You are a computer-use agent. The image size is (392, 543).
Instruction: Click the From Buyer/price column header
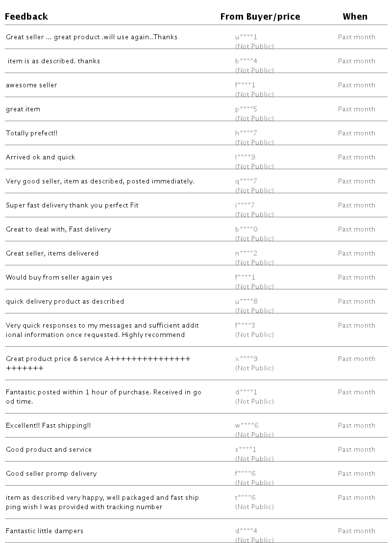pyautogui.click(x=260, y=17)
